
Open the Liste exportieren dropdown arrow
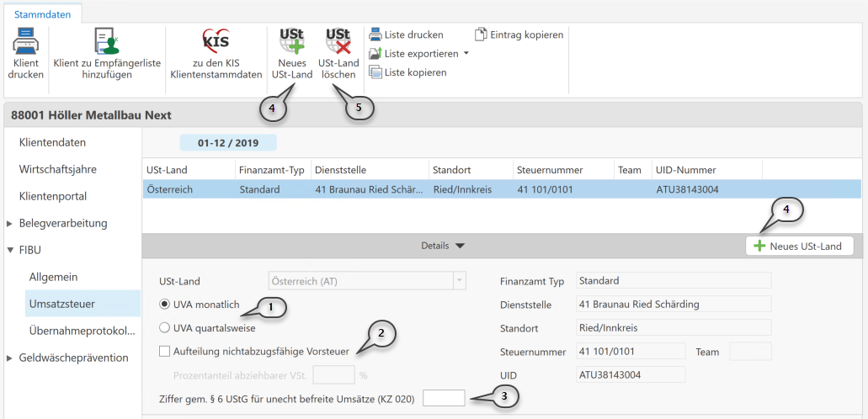click(x=466, y=54)
